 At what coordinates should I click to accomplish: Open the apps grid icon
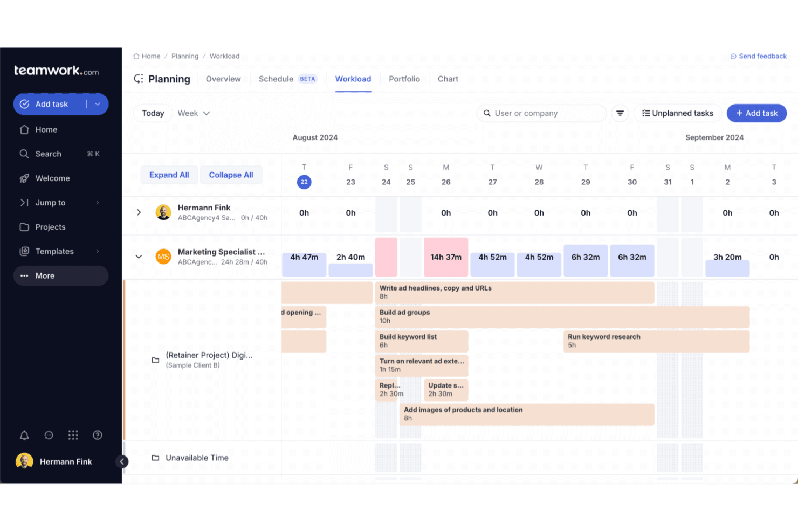pyautogui.click(x=73, y=435)
